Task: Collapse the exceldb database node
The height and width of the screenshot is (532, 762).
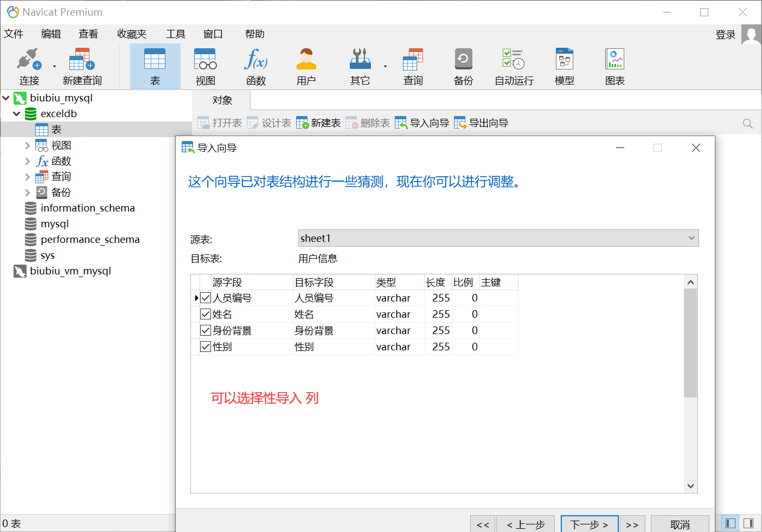Action: 17,114
